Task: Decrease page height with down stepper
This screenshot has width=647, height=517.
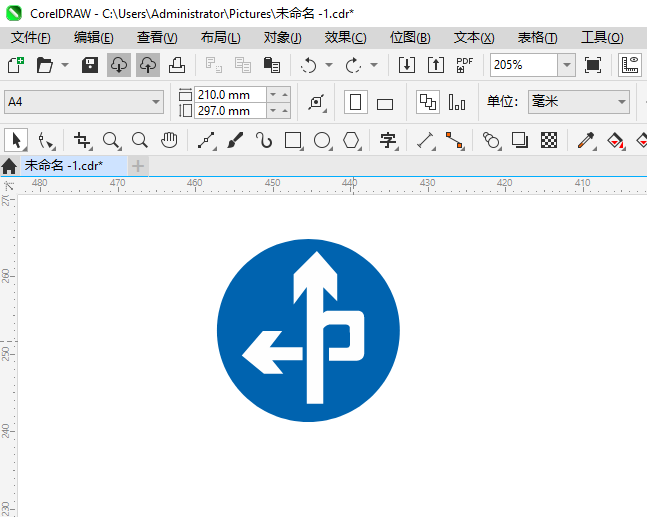Action: tap(273, 111)
